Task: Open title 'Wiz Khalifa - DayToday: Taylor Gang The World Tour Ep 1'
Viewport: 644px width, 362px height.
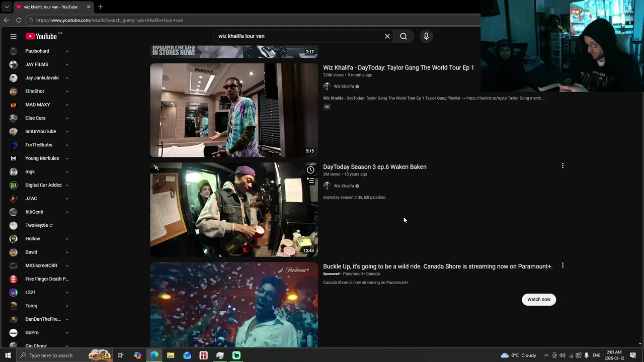Action: 398,67
